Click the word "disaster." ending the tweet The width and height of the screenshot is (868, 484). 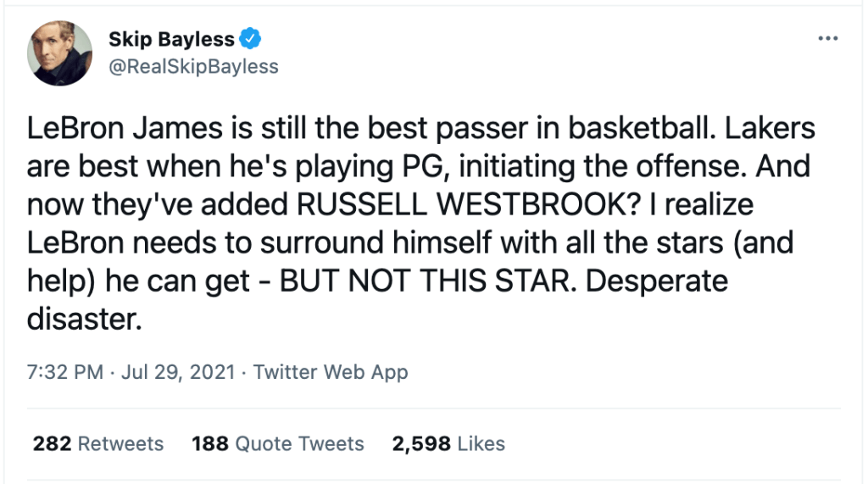tap(81, 320)
